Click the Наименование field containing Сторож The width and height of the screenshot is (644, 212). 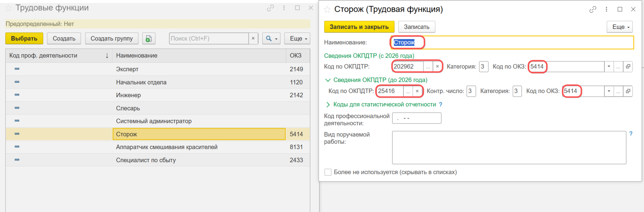click(513, 42)
